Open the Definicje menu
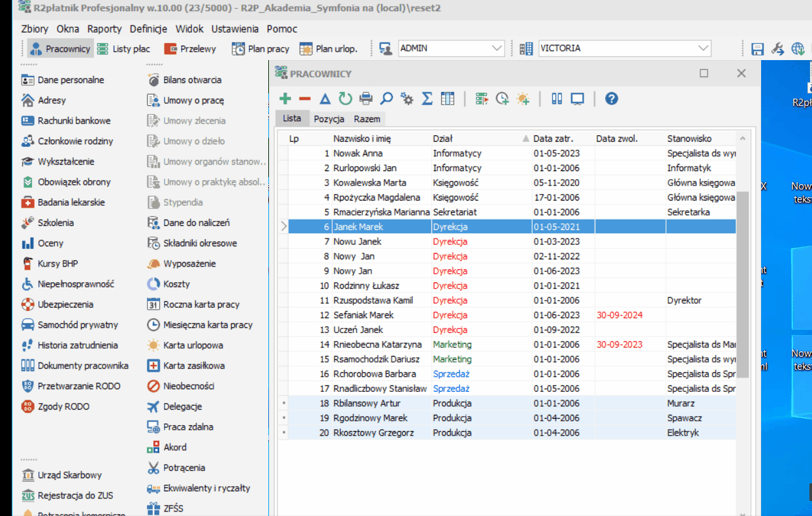This screenshot has height=516, width=812. [x=148, y=29]
